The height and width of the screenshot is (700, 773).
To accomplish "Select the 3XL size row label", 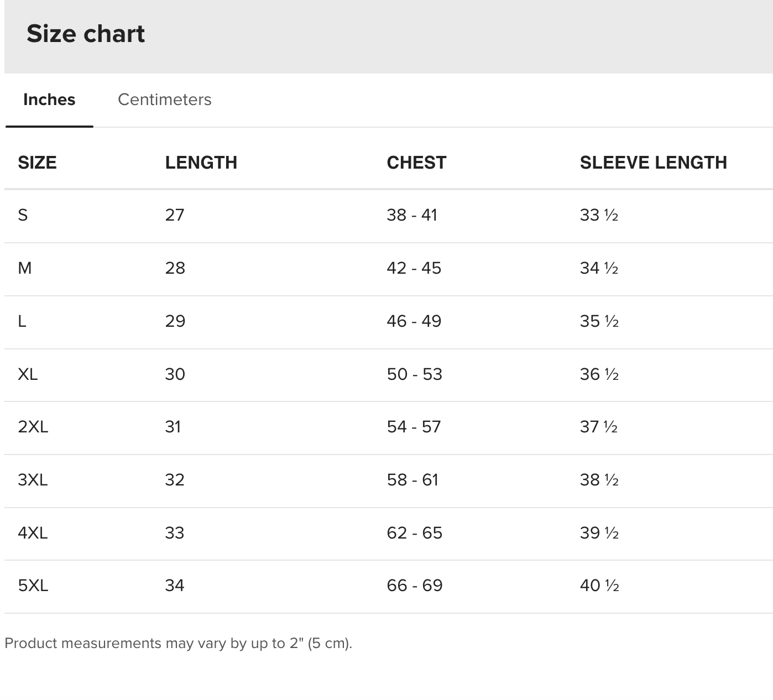I will [33, 480].
